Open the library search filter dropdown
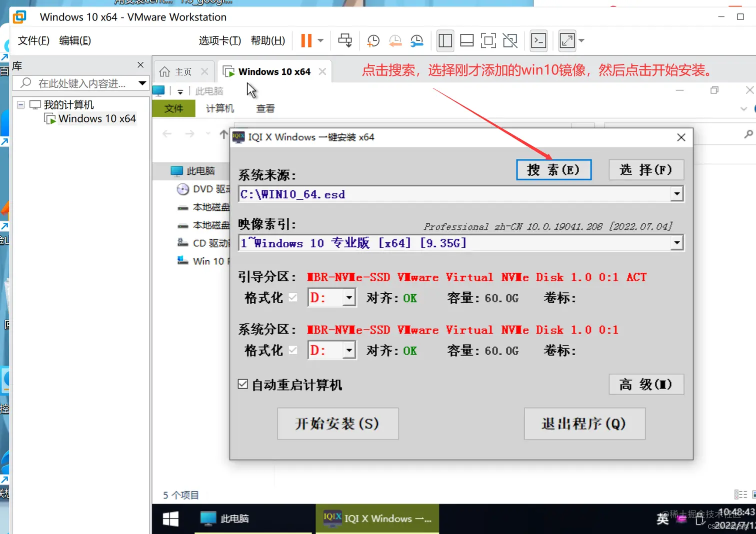Screen dimensions: 756x534 pyautogui.click(x=142, y=83)
